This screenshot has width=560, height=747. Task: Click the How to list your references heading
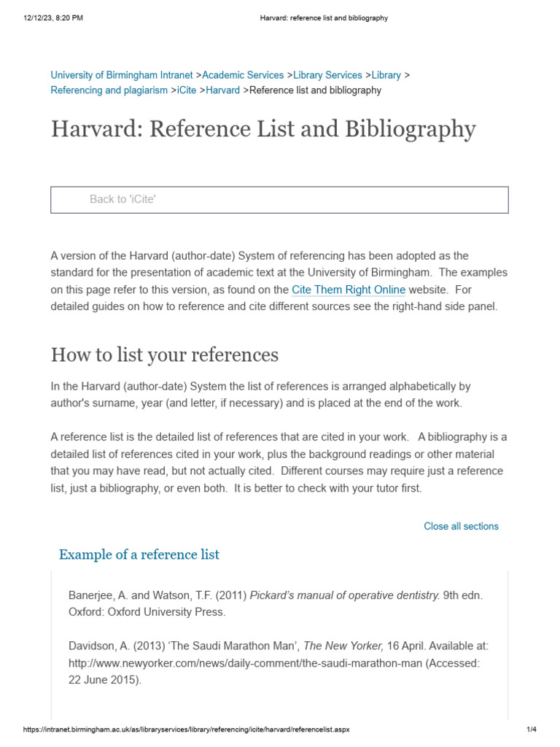pos(165,355)
